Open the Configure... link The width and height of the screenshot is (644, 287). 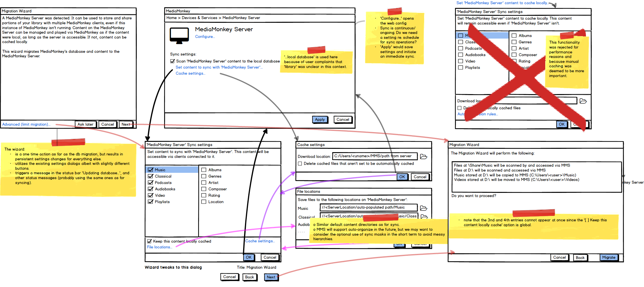point(205,37)
